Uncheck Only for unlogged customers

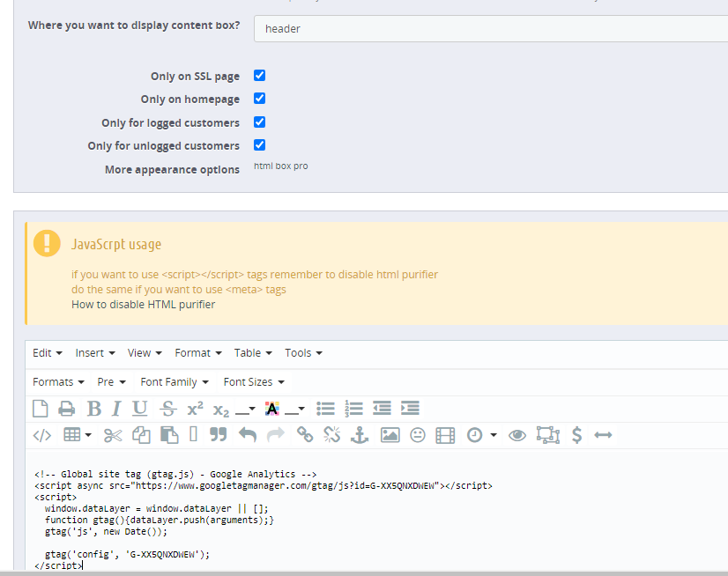[x=259, y=144]
